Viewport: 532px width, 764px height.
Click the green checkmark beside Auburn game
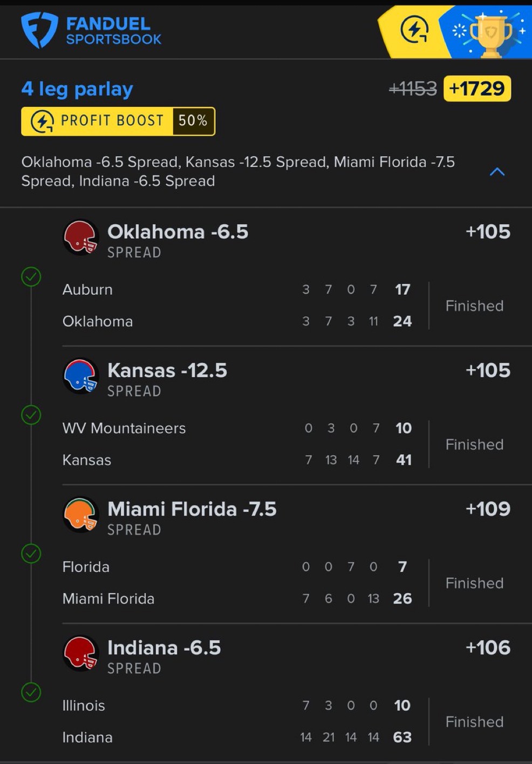tap(31, 277)
